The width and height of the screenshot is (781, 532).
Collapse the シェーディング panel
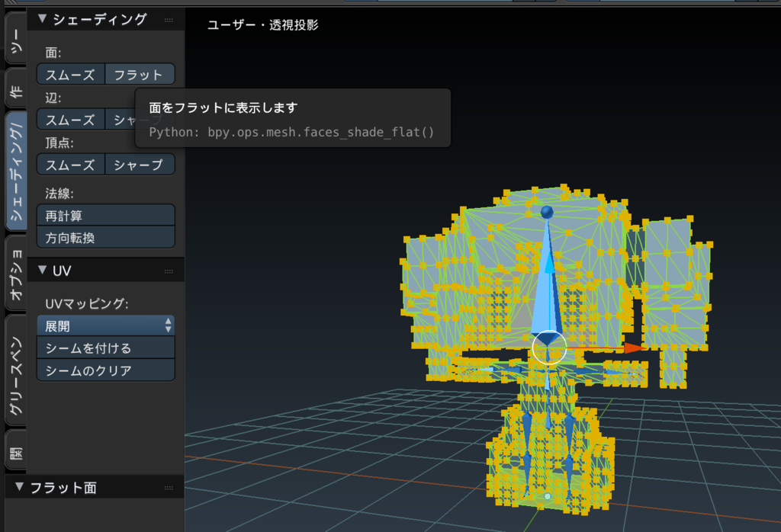(x=43, y=19)
